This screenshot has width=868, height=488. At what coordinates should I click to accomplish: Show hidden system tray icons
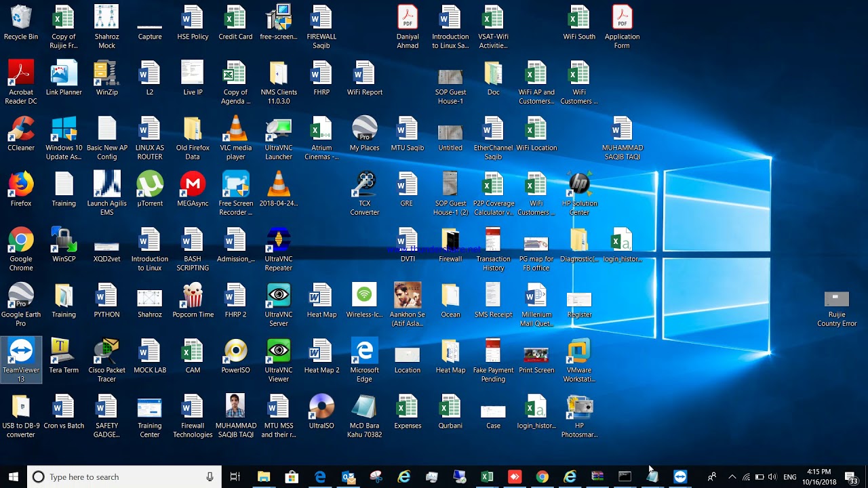[x=732, y=477]
